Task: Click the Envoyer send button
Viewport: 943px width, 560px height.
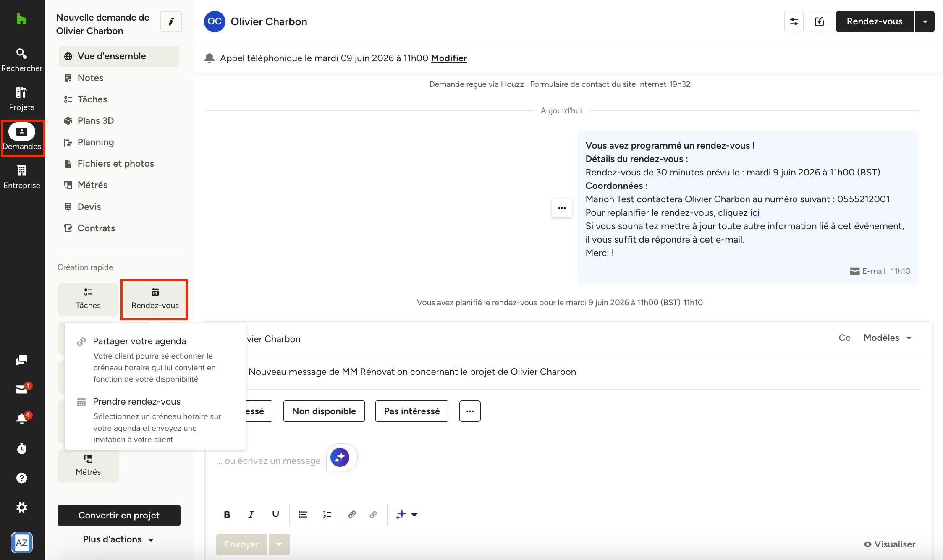Action: (241, 544)
